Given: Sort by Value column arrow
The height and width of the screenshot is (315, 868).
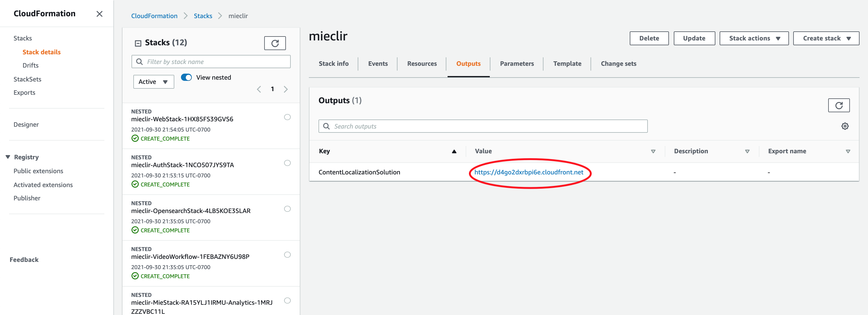Looking at the screenshot, I should click(653, 151).
